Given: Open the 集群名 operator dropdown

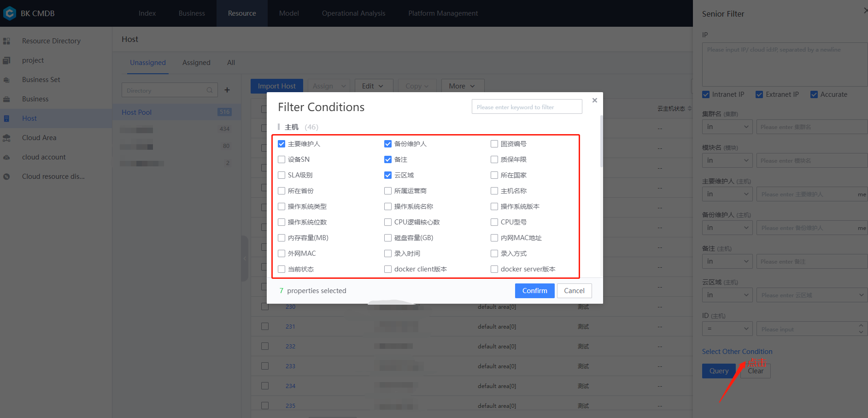Looking at the screenshot, I should pyautogui.click(x=727, y=127).
